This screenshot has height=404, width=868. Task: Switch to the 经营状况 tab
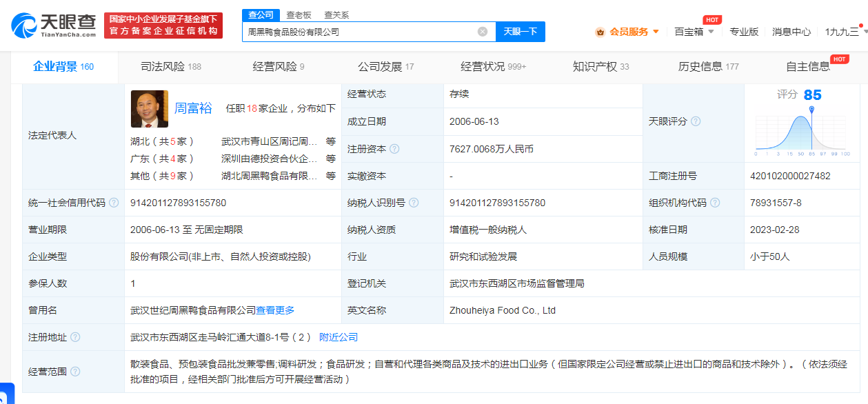(494, 67)
